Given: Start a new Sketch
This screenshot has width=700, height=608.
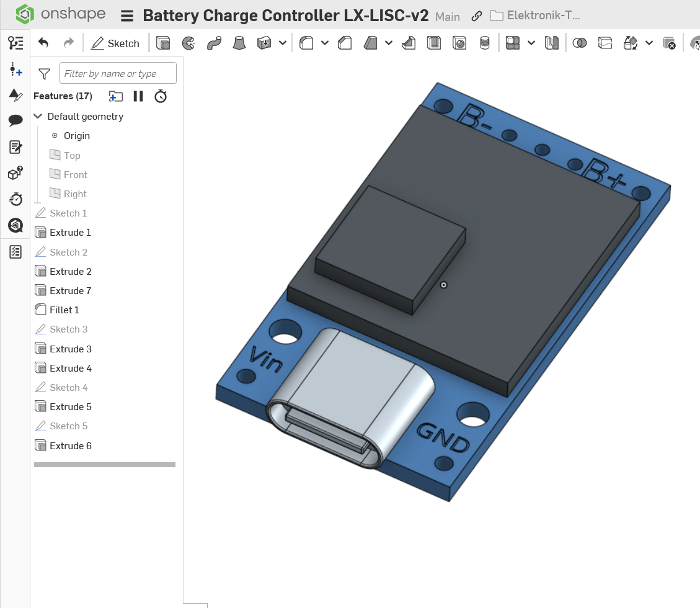Looking at the screenshot, I should pos(115,43).
